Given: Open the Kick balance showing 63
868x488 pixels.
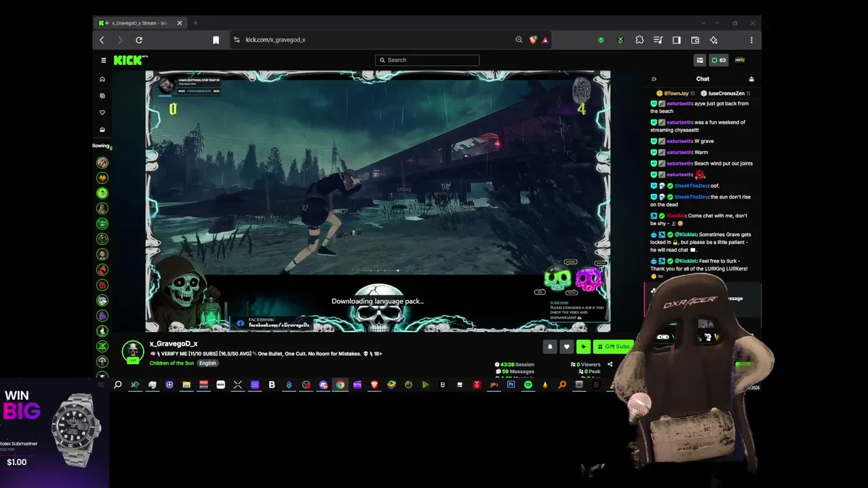Looking at the screenshot, I should (718, 60).
